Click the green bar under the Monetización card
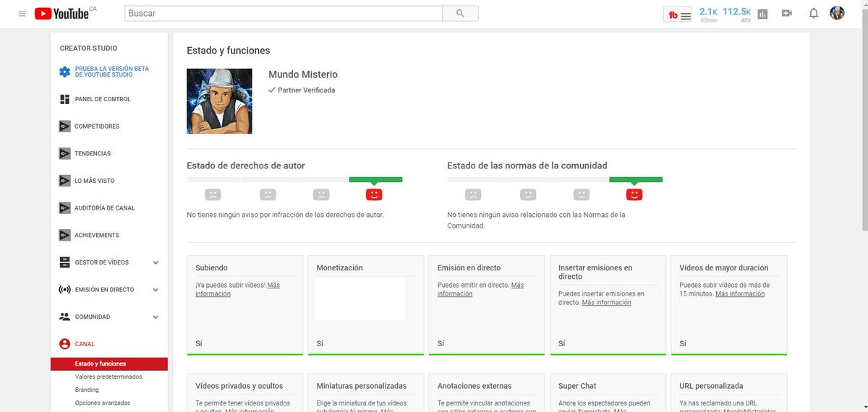The width and height of the screenshot is (868, 412). (365, 354)
